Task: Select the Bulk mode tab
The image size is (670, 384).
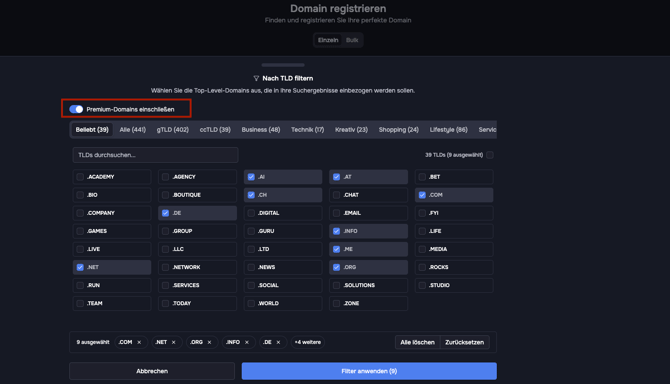Action: (352, 40)
